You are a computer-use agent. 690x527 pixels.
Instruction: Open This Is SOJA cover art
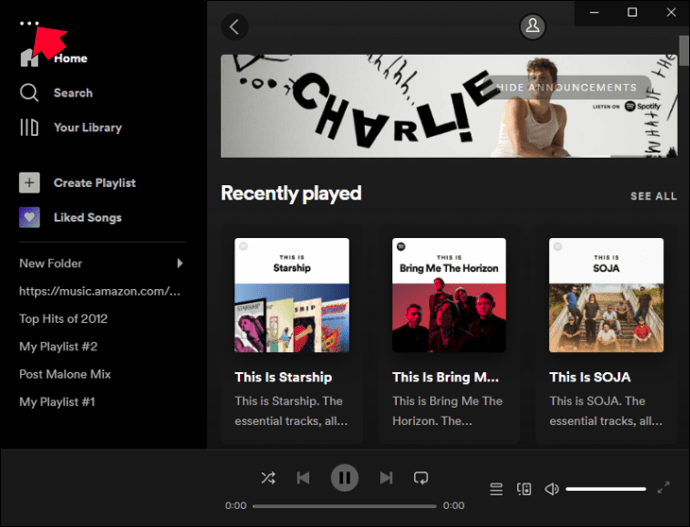tap(606, 295)
